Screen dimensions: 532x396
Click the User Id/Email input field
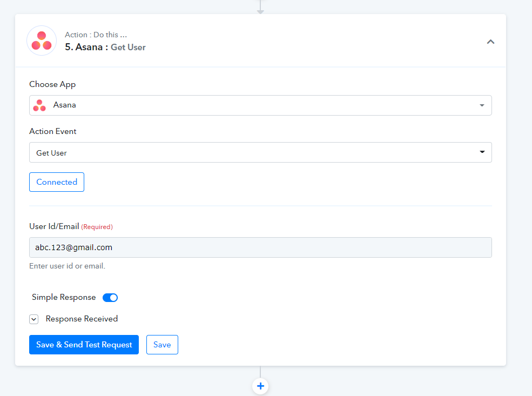tap(260, 247)
